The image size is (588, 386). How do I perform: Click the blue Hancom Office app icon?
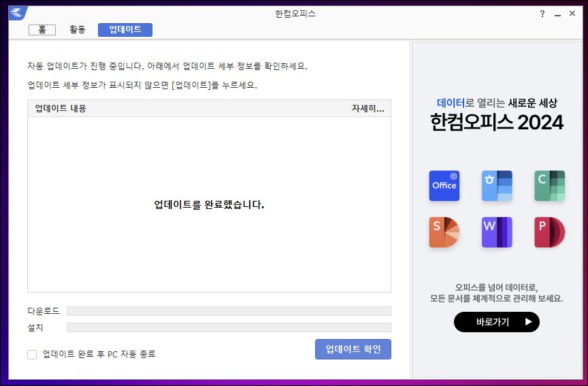coord(444,186)
